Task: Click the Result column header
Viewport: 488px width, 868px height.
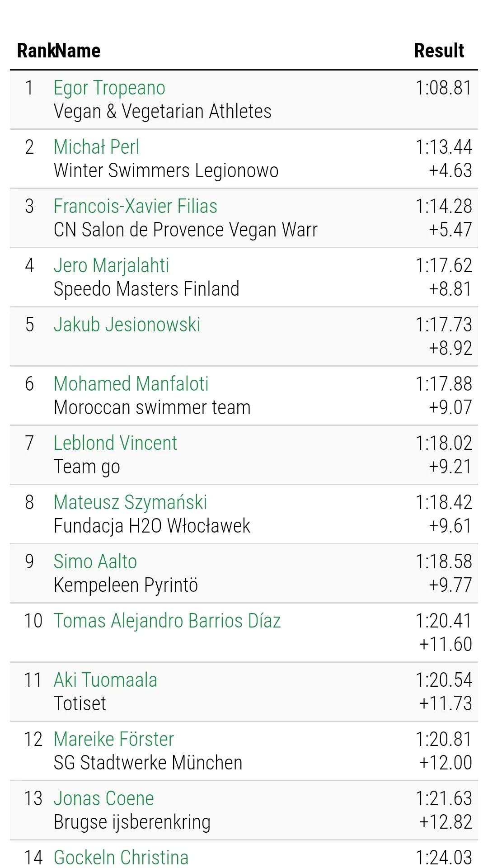Action: [439, 51]
